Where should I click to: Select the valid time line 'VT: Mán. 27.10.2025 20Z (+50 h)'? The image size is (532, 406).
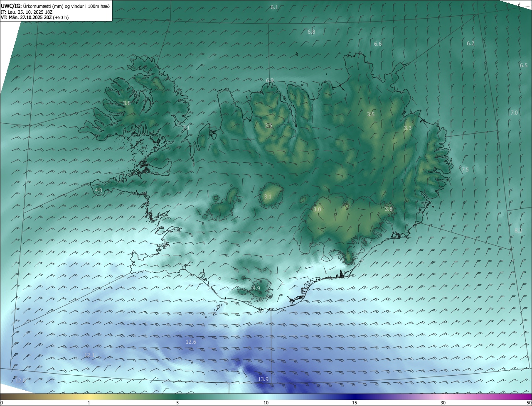click(x=35, y=17)
